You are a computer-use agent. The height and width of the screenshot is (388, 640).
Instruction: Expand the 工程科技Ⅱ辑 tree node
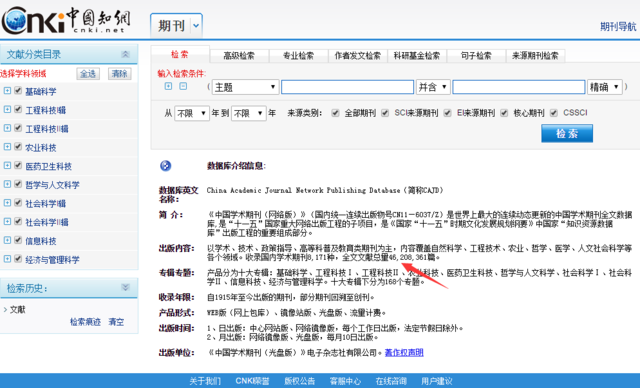[7, 128]
